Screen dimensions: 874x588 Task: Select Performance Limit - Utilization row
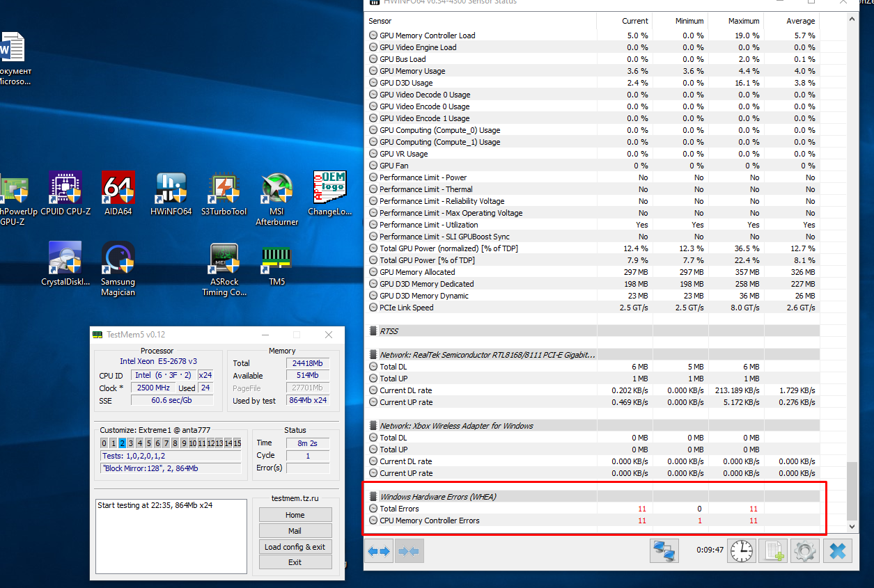(593, 225)
